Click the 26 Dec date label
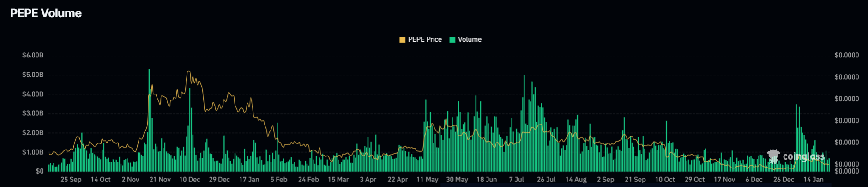Viewport: 868px width, 187px height. pos(784,180)
